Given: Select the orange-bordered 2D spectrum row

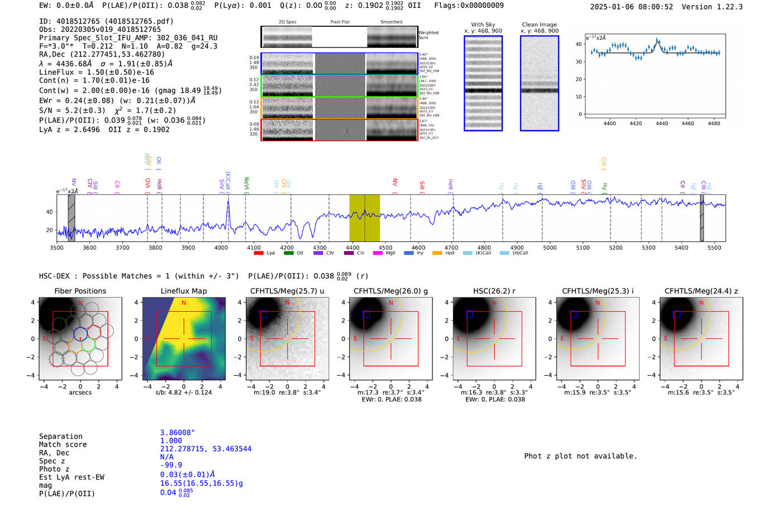Looking at the screenshot, I should click(339, 108).
